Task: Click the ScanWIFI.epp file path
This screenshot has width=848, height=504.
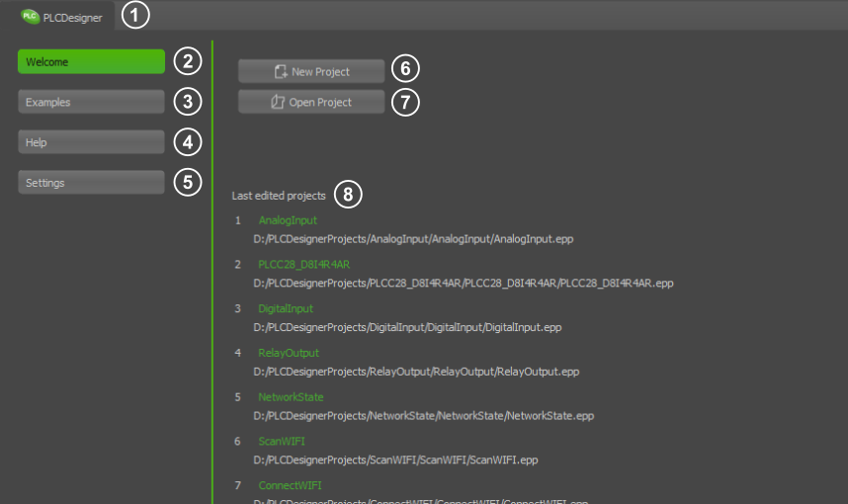Action: tap(395, 460)
